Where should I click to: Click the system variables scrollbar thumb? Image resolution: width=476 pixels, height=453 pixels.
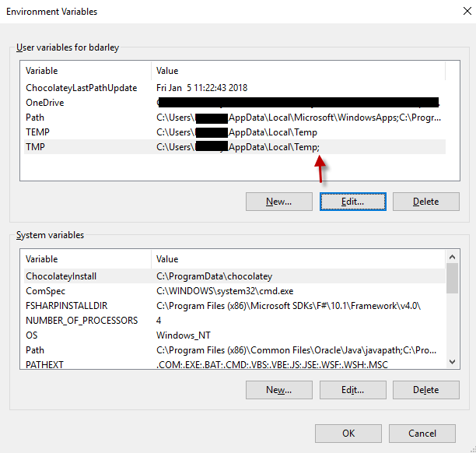(452, 278)
